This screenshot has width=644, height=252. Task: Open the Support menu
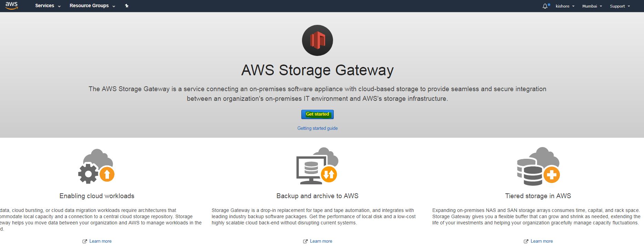[620, 6]
